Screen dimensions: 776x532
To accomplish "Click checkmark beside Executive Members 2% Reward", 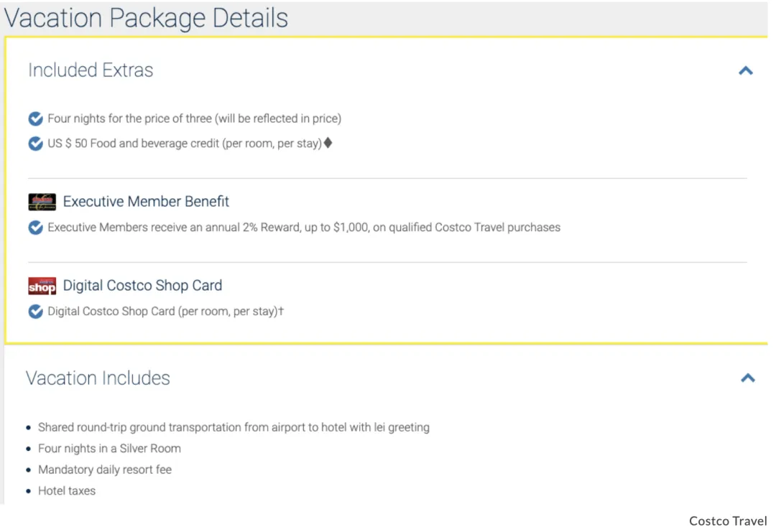I will 36,228.
